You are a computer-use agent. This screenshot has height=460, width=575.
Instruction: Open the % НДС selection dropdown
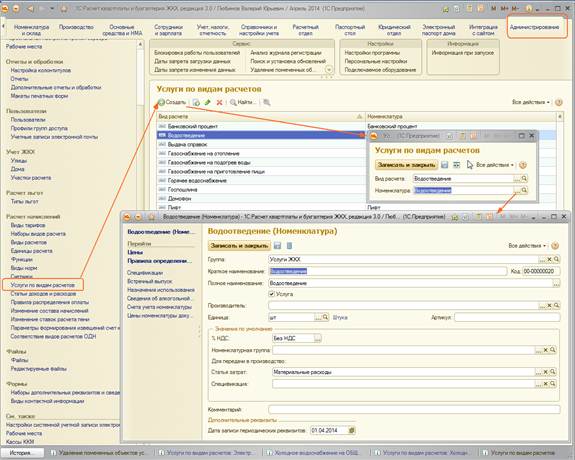pyautogui.click(x=318, y=338)
